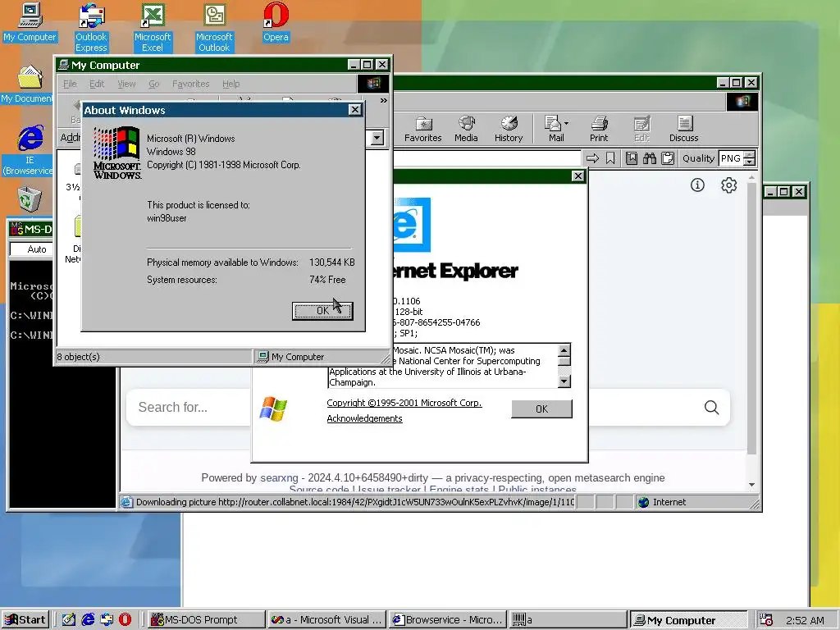
Task: Click the Start button
Action: [25, 620]
